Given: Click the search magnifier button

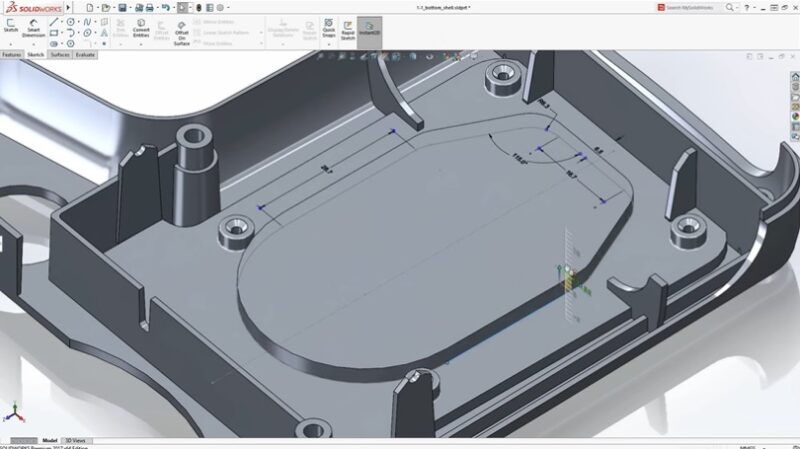Looking at the screenshot, I should point(730,7).
